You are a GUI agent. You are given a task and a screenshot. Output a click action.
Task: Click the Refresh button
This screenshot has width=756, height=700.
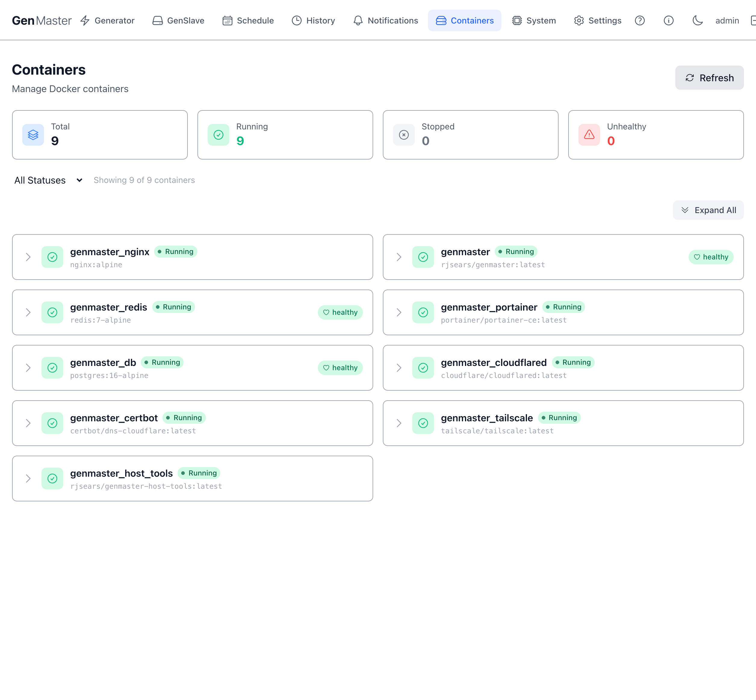709,78
